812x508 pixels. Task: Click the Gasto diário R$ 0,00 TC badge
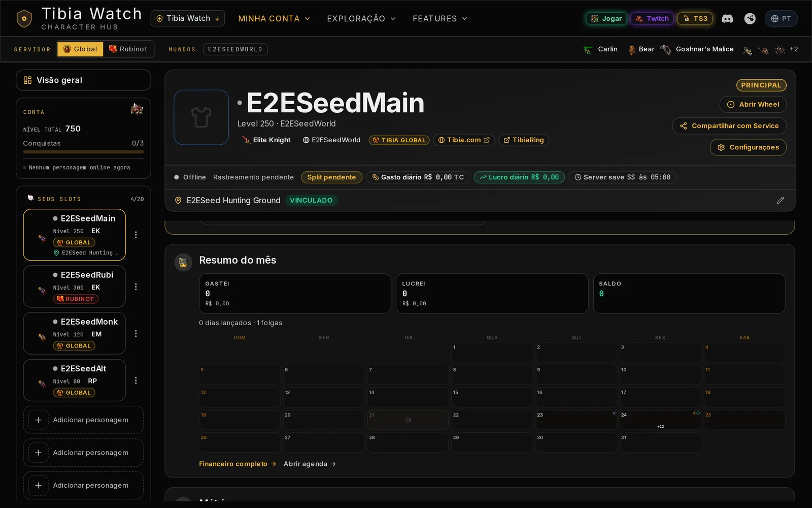click(x=418, y=177)
